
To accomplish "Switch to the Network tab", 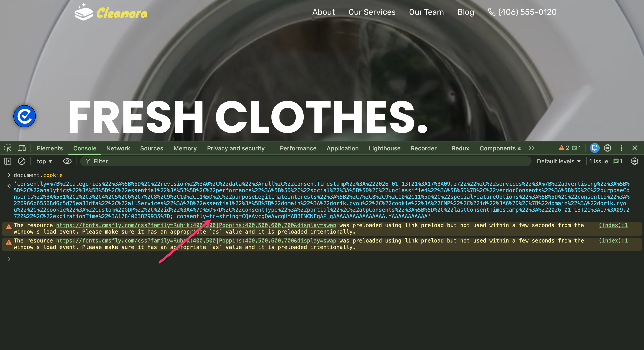I will [x=118, y=148].
